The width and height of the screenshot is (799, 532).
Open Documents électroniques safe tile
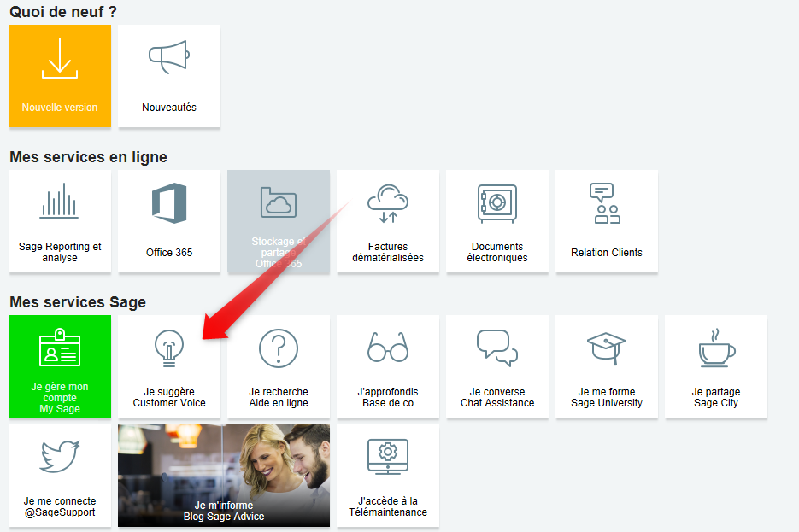pos(497,221)
